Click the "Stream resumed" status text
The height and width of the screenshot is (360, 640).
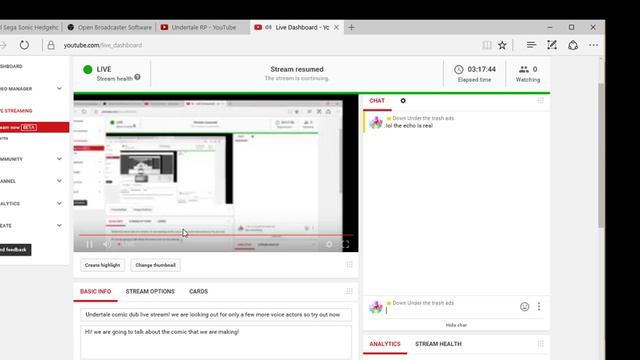pyautogui.click(x=297, y=69)
